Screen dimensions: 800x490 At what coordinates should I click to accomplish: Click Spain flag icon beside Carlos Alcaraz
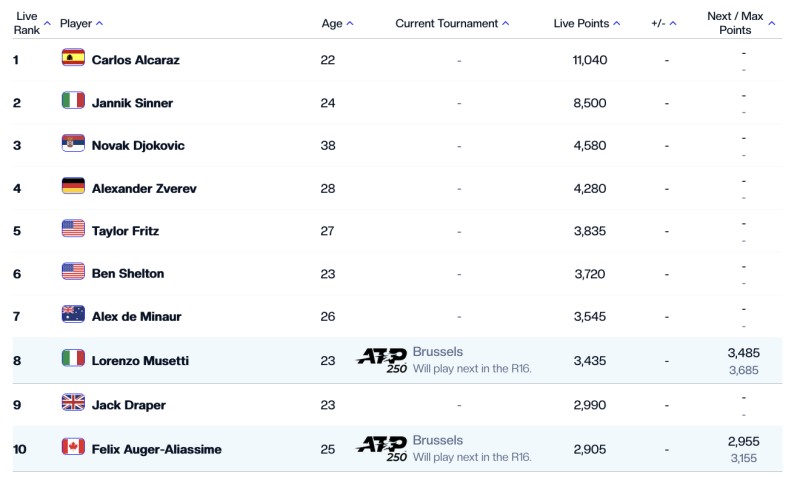[73, 59]
